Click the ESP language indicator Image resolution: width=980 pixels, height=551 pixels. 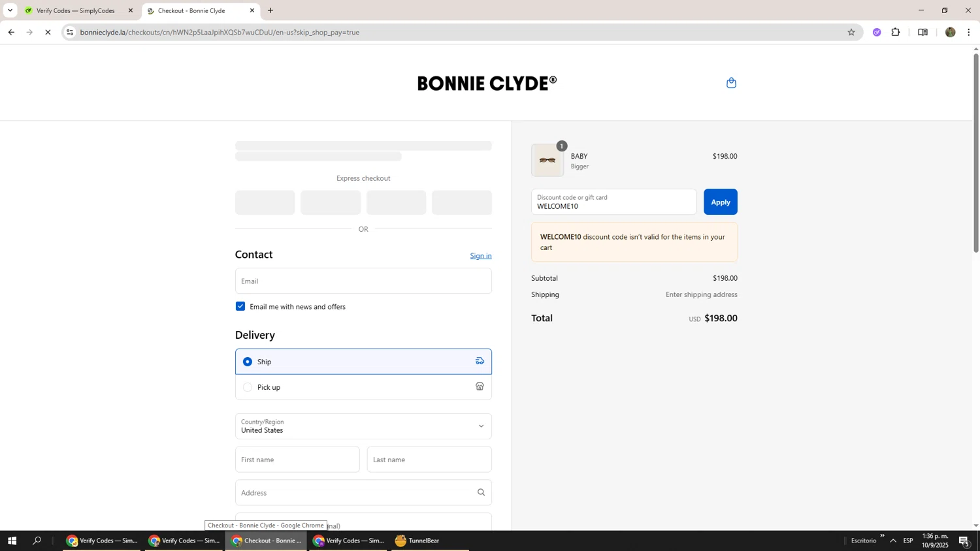point(908,541)
